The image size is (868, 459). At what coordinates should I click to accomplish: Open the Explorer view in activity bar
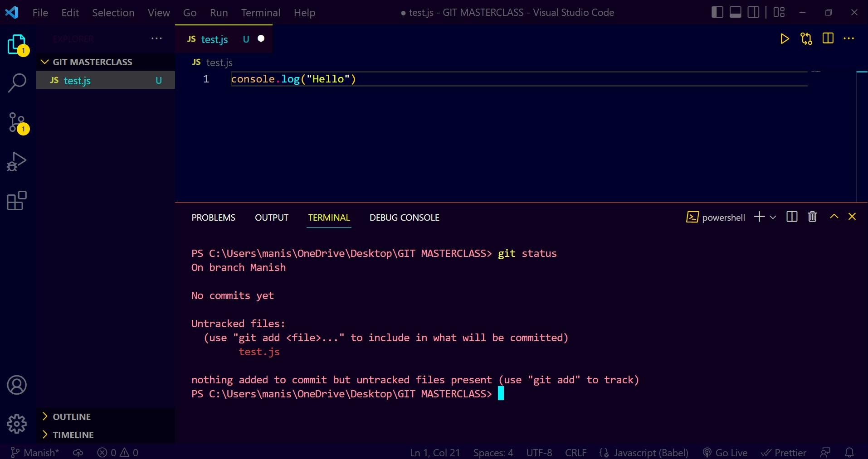point(17,44)
